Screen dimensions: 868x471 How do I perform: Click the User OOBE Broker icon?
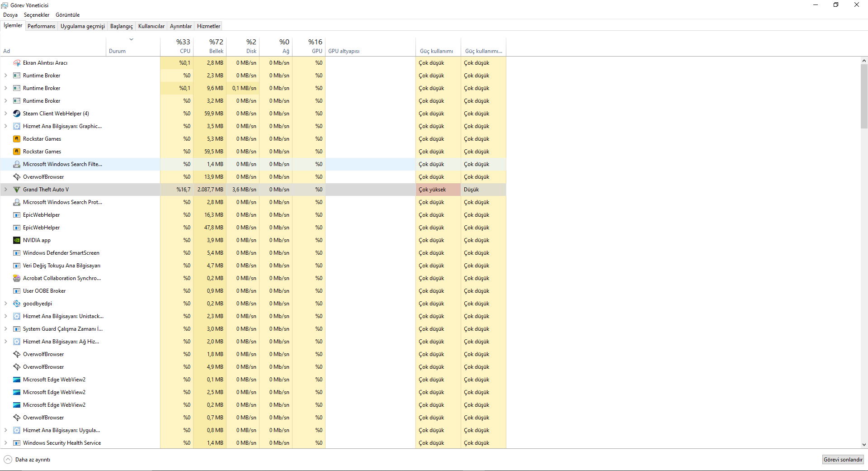(17, 291)
